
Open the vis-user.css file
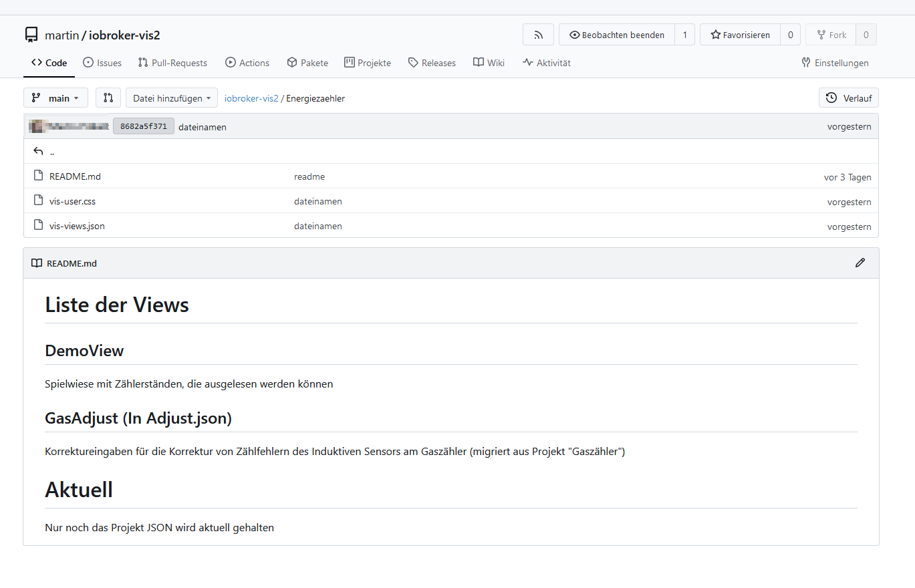coord(72,201)
